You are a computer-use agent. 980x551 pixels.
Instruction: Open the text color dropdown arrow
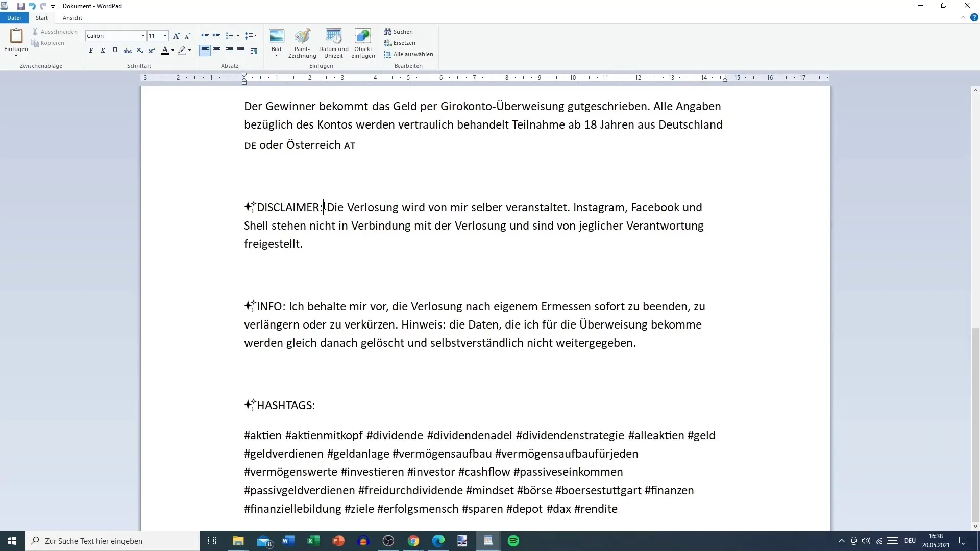click(x=173, y=51)
